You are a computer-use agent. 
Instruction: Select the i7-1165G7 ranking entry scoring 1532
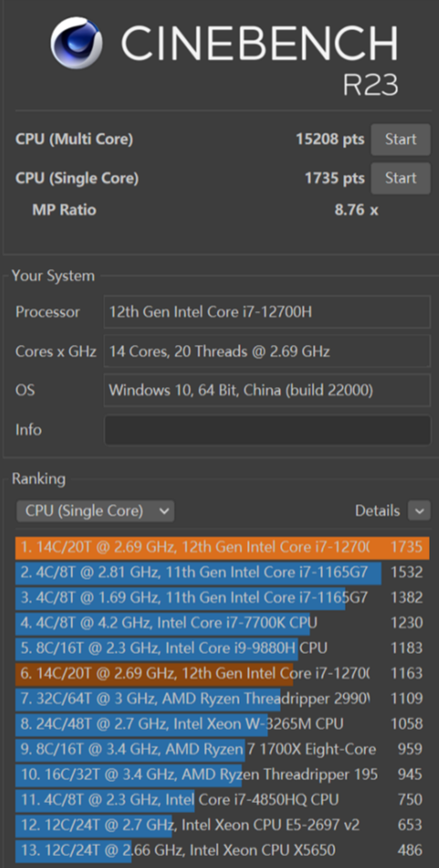pos(222,573)
